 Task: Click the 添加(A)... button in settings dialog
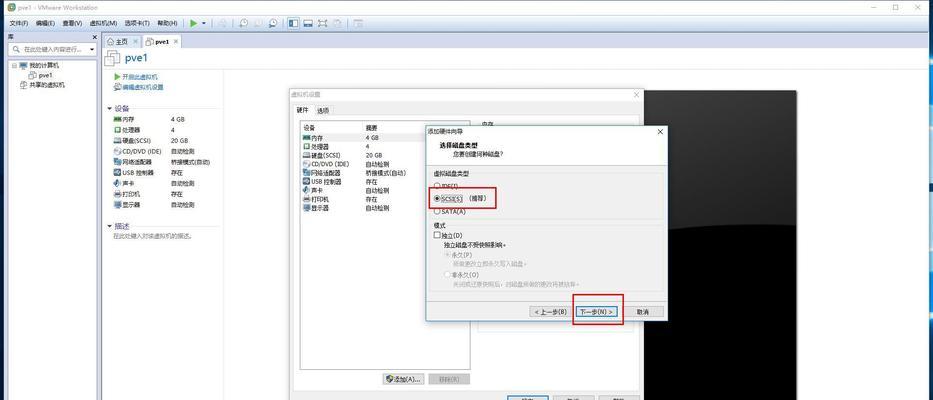click(403, 379)
